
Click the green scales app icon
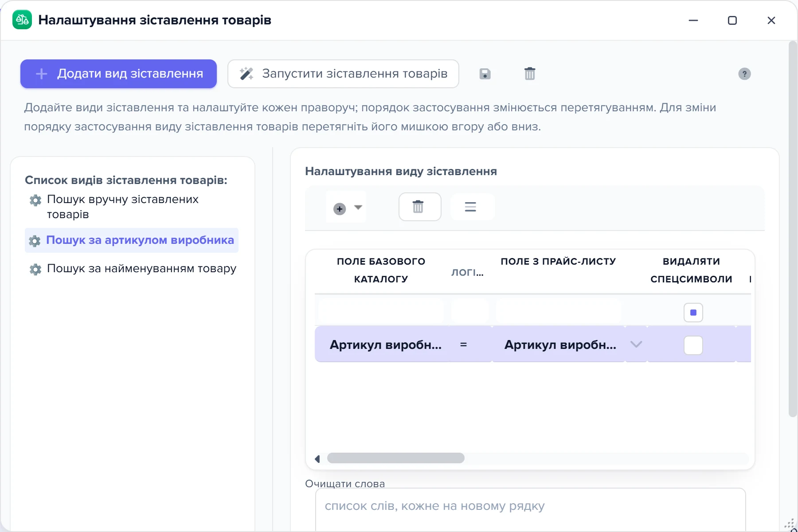tap(22, 20)
